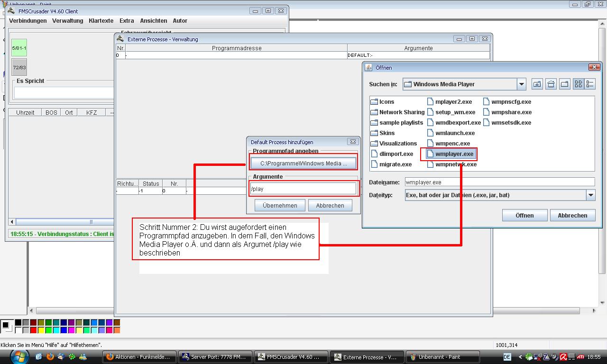Click the Übernehmen button
The width and height of the screenshot is (607, 364).
pos(280,205)
